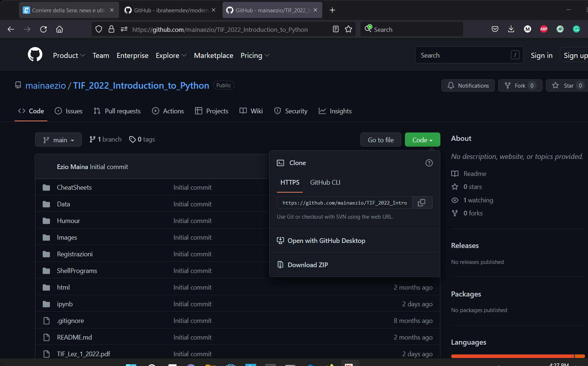588x366 pixels.
Task: Go to browser home page
Action: [60, 29]
